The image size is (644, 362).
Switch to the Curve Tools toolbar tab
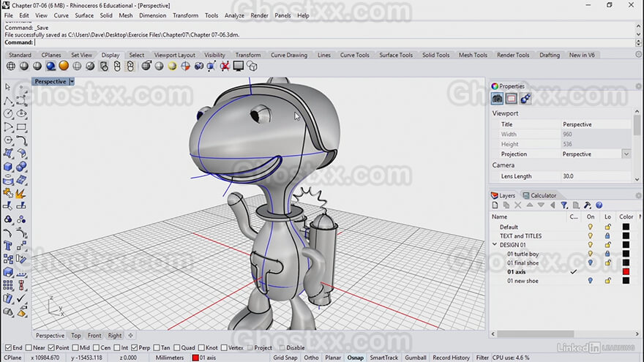[354, 55]
